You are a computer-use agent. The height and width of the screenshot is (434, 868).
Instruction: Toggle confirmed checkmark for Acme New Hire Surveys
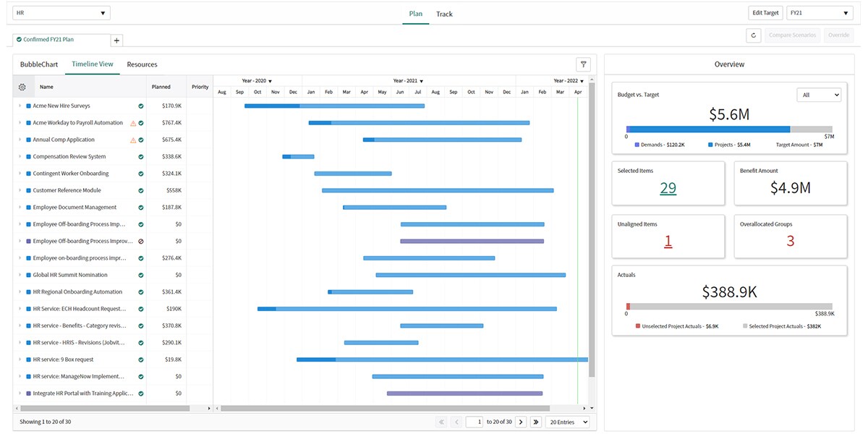(x=141, y=106)
